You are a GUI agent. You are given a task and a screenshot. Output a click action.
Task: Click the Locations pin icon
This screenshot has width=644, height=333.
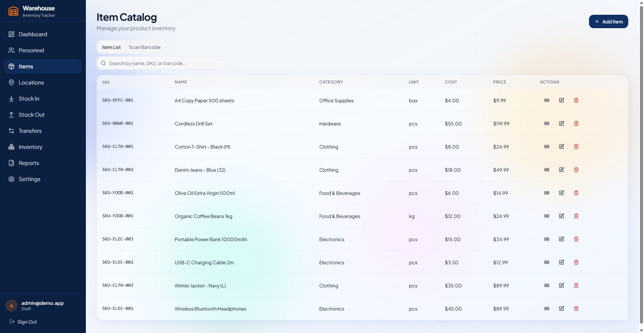11,82
